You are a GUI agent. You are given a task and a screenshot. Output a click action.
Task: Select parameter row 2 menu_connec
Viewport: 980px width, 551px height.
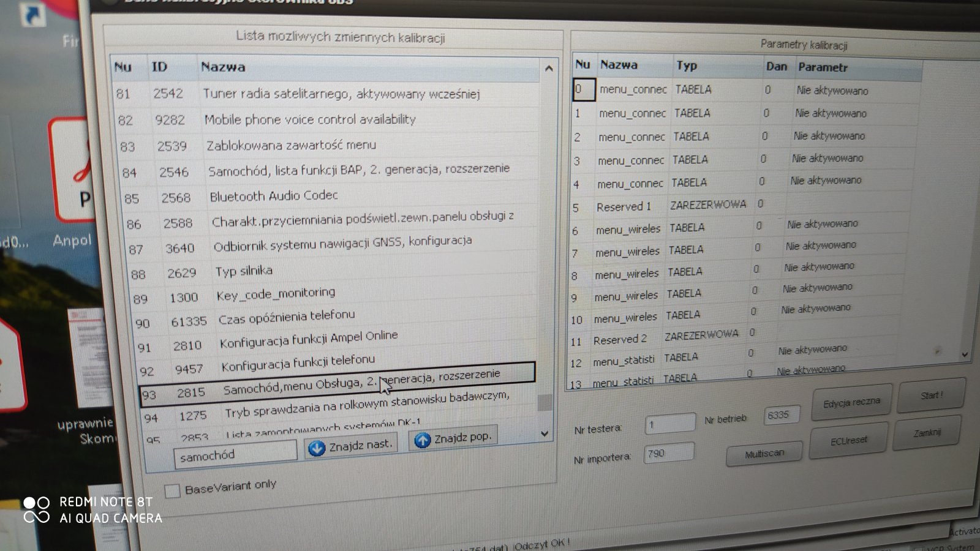coord(745,137)
